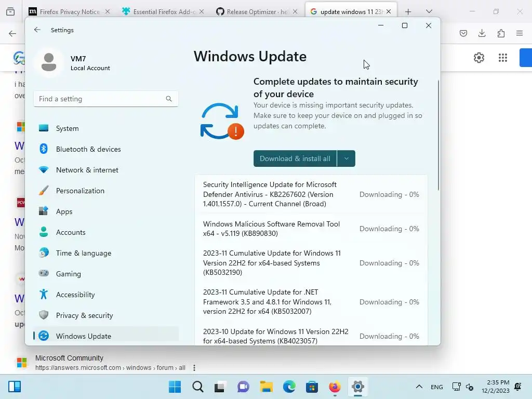Image resolution: width=532 pixels, height=399 pixels.
Task: Close the Release Optimizer tab
Action: pyautogui.click(x=295, y=12)
